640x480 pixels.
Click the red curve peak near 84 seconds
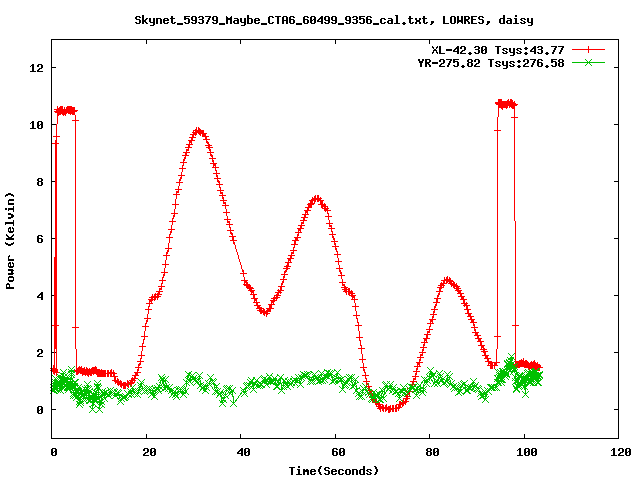pyautogui.click(x=448, y=280)
